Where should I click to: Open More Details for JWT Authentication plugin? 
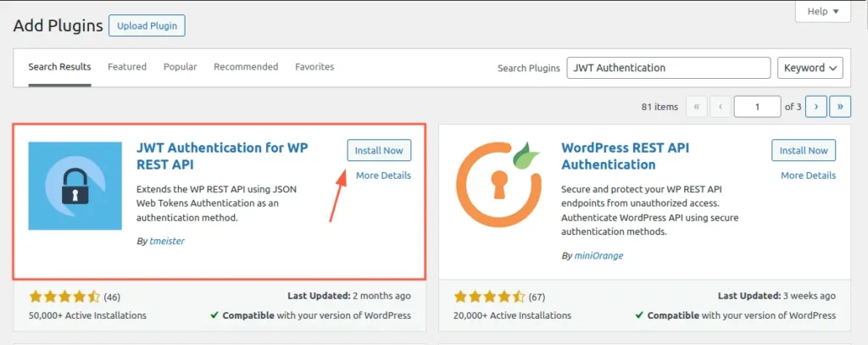(384, 175)
